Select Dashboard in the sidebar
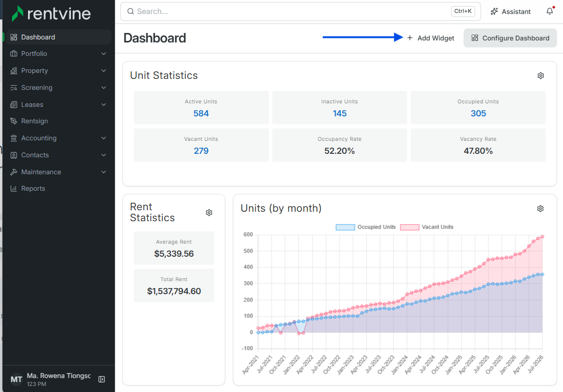Viewport: 563px width, 392px height. (x=59, y=37)
